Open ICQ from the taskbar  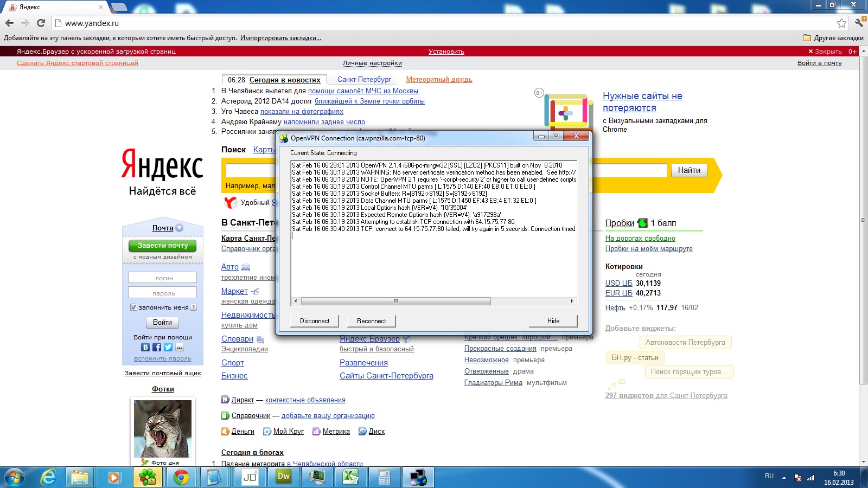tap(148, 477)
